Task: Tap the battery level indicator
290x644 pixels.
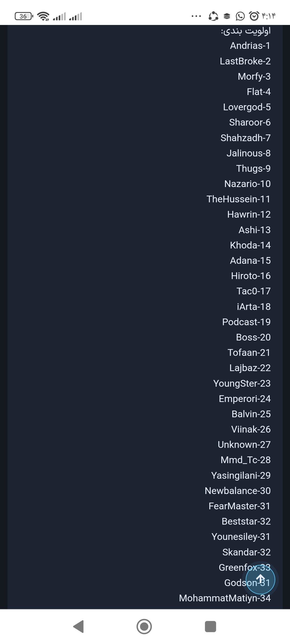Action: [24, 16]
